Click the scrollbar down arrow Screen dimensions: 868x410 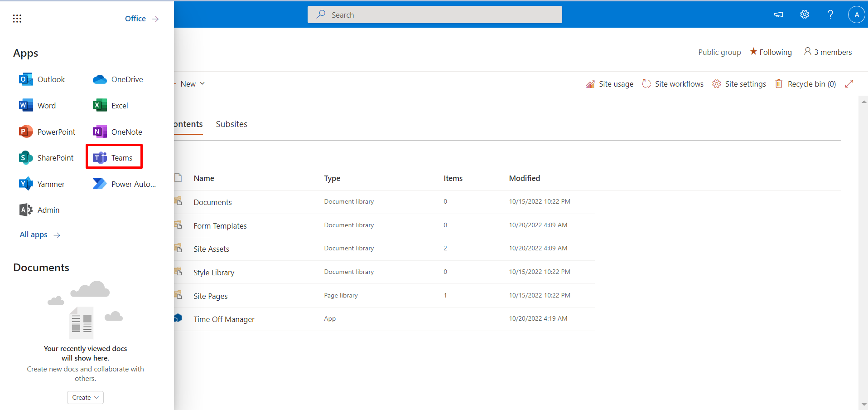coord(863,405)
